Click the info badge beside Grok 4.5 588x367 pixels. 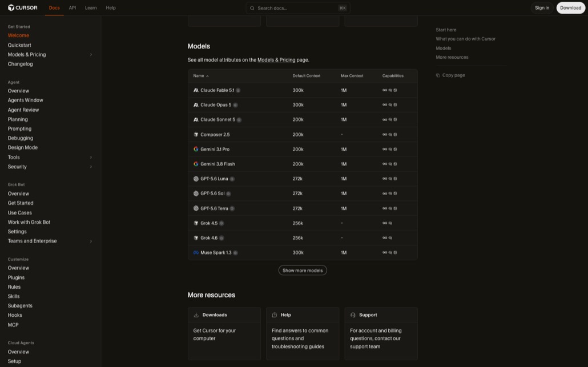click(221, 223)
